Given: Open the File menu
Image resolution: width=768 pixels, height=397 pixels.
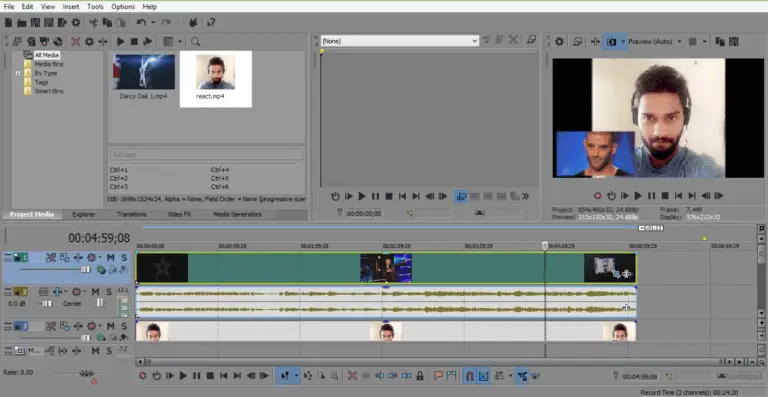Looking at the screenshot, I should (9, 7).
